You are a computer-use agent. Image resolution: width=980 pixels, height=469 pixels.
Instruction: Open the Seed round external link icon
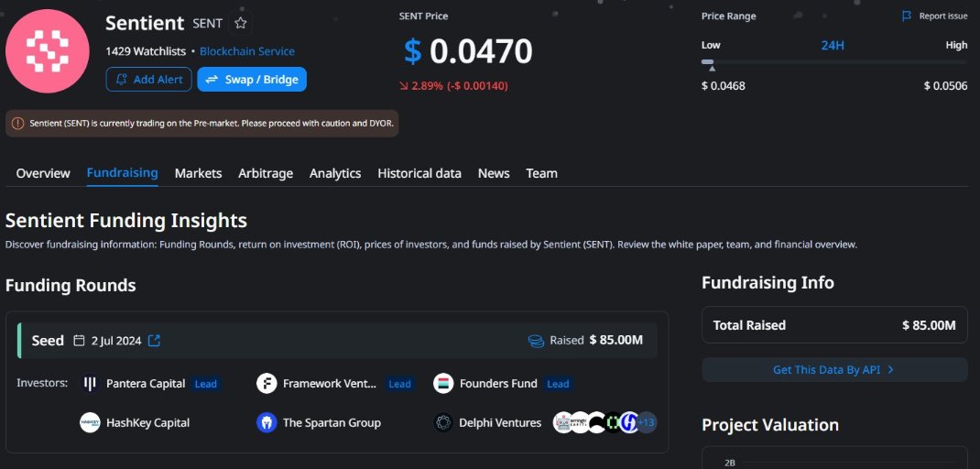pos(155,341)
